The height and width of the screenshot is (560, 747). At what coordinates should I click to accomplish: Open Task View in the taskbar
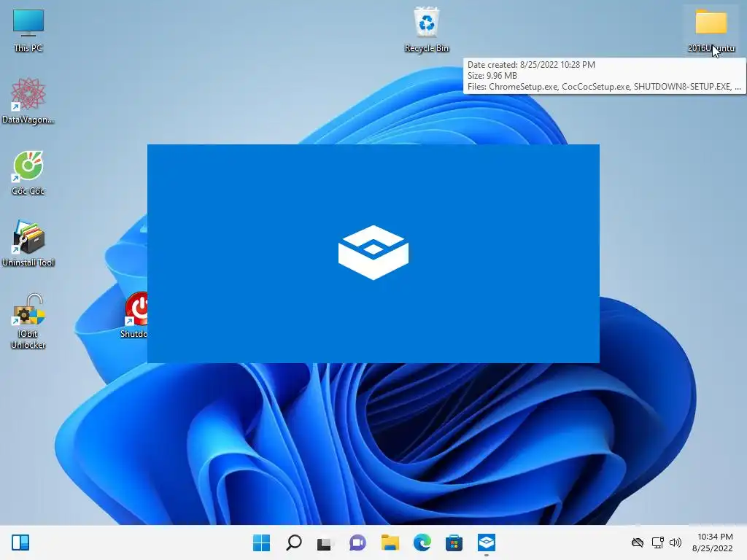click(x=325, y=542)
